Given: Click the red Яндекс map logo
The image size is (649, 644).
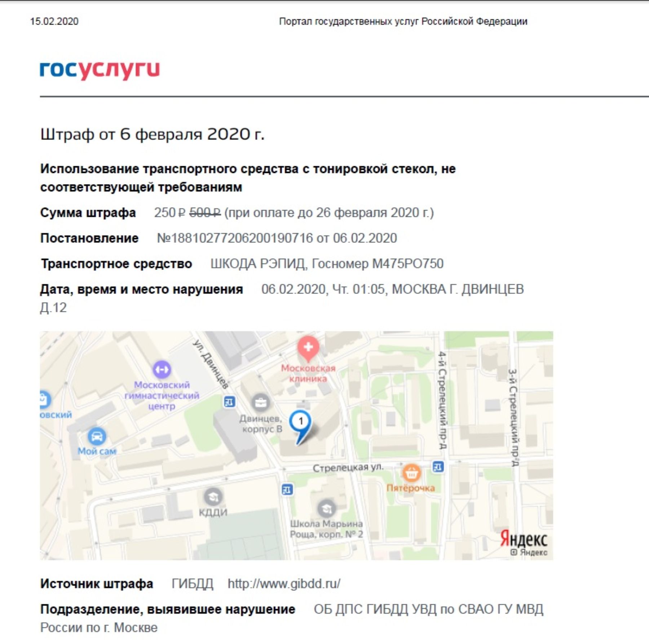Looking at the screenshot, I should (x=523, y=539).
